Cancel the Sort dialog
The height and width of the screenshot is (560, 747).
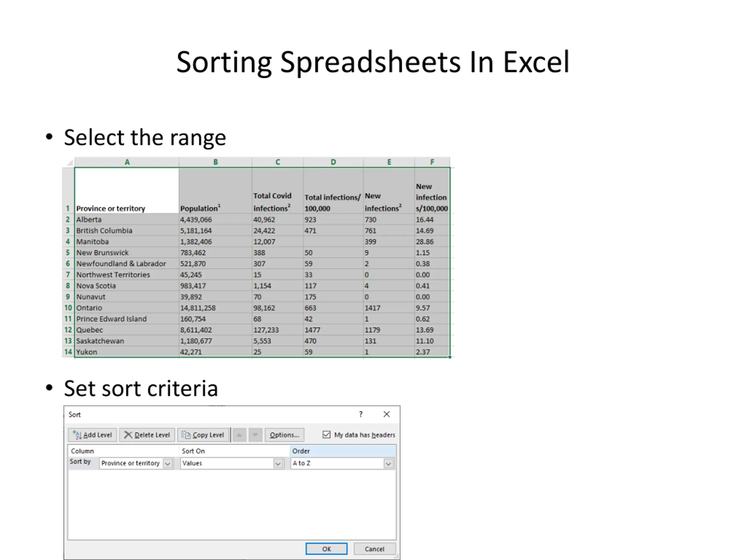pos(374,549)
